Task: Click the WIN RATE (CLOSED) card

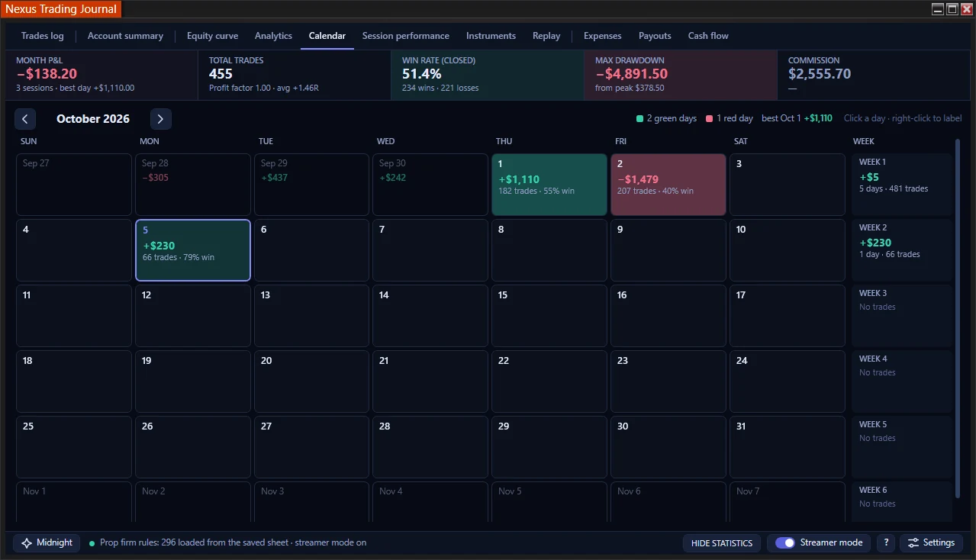Action: (x=488, y=76)
